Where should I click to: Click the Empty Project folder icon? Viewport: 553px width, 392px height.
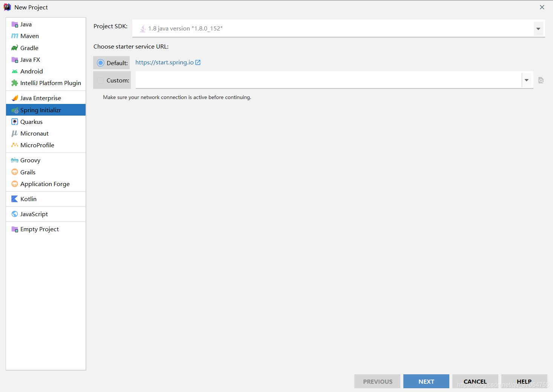click(x=15, y=229)
